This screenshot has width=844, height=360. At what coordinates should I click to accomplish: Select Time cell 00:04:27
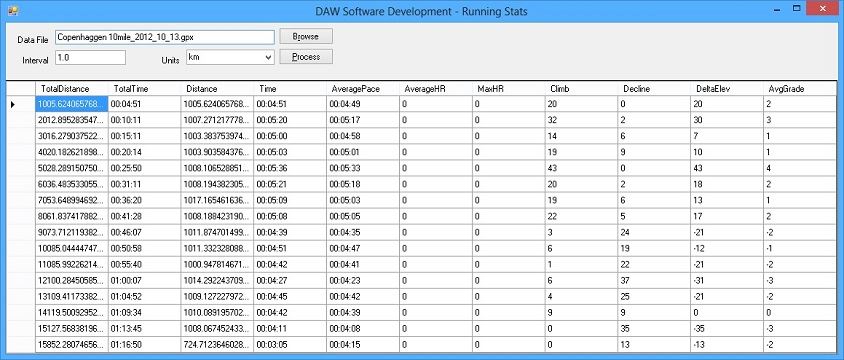coord(290,280)
